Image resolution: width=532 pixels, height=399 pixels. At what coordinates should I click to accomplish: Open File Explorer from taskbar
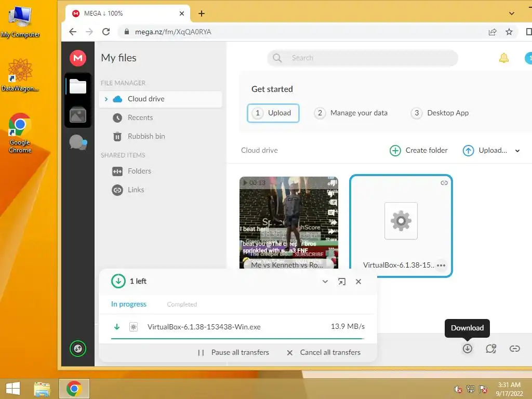pos(42,389)
